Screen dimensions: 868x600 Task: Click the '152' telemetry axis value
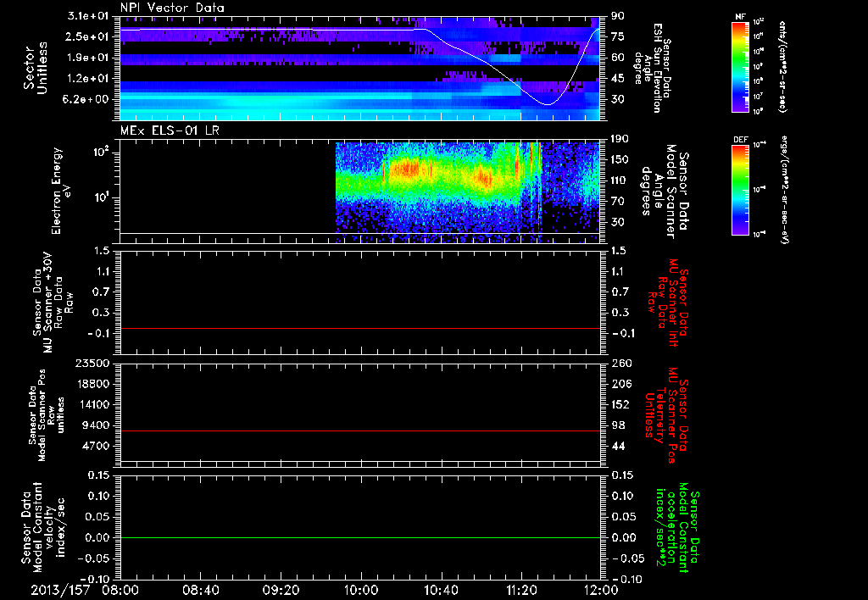620,404
